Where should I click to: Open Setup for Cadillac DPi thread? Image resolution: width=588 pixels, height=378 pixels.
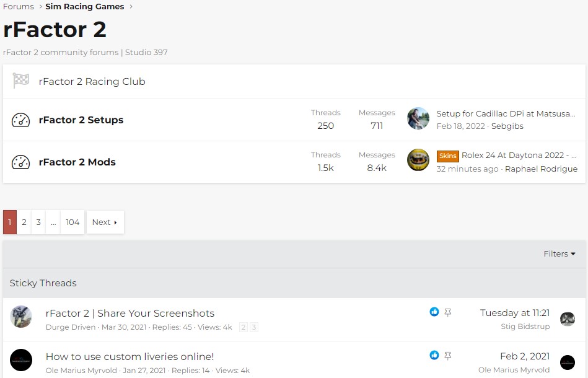tap(506, 113)
